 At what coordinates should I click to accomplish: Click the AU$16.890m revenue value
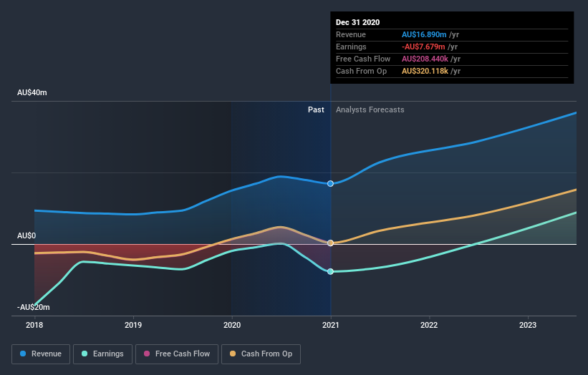(424, 34)
